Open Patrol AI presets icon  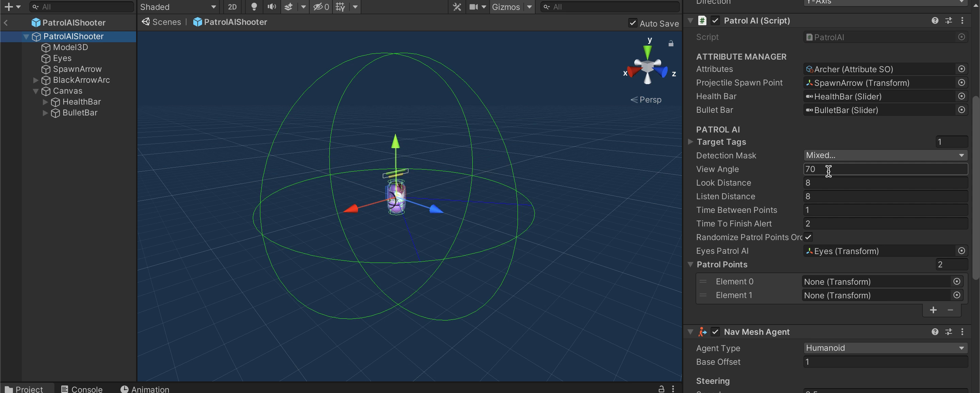(x=948, y=20)
